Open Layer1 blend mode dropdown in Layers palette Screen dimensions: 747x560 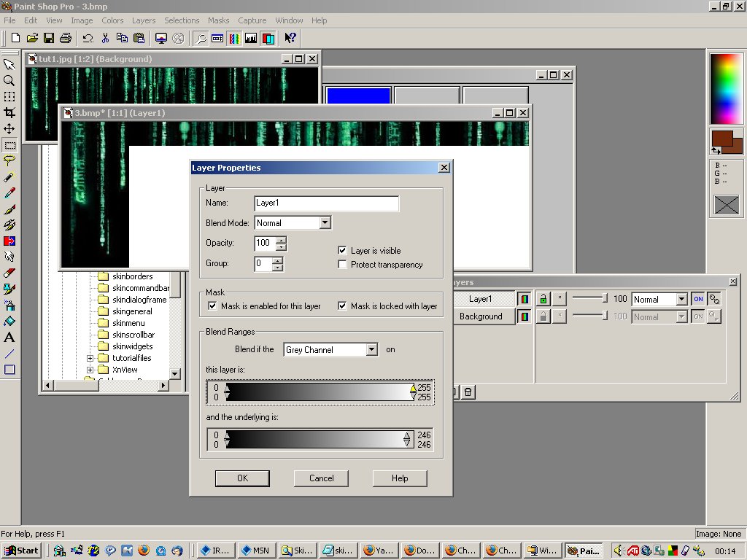click(x=682, y=299)
